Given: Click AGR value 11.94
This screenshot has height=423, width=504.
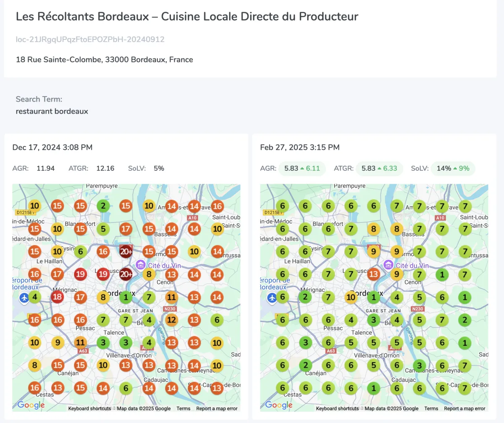Looking at the screenshot, I should 45,169.
